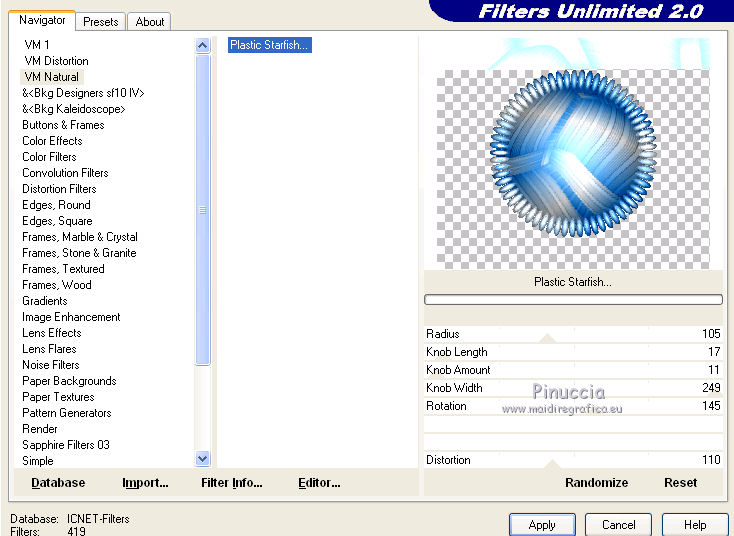The height and width of the screenshot is (536, 734).
Task: Click the category list scroll-up arrow
Action: click(x=202, y=45)
